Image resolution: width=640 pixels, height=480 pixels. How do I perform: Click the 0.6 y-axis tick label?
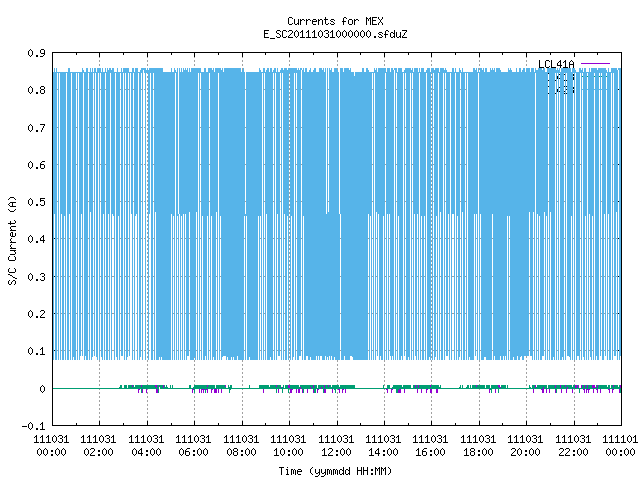(x=36, y=165)
